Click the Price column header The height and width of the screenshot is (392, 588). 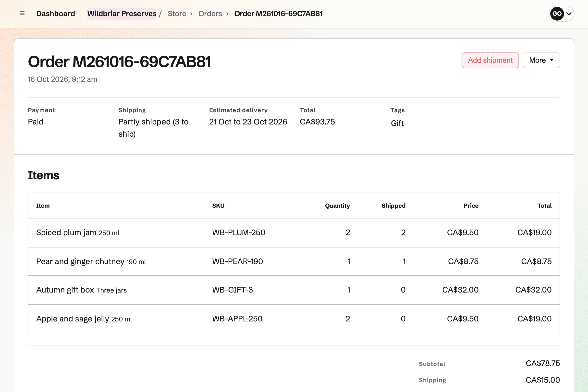pos(471,206)
